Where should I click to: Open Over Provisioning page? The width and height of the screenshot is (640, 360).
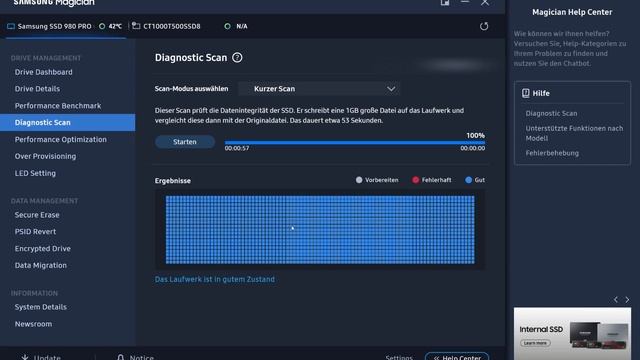pos(45,156)
